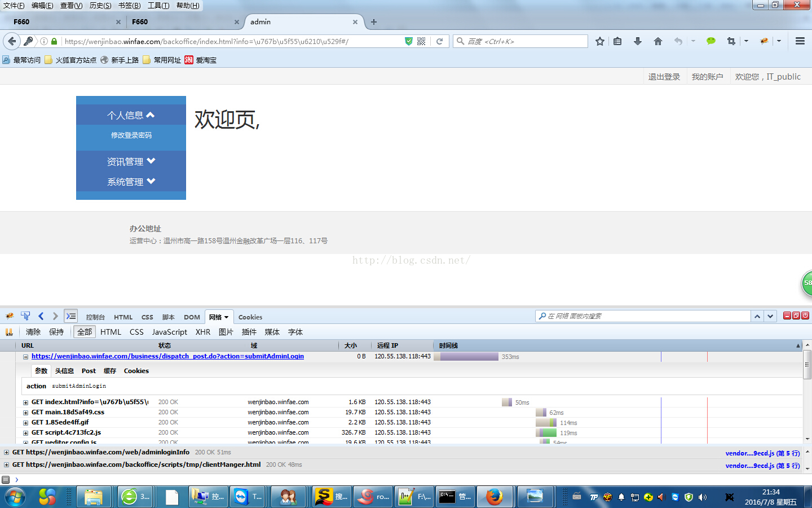This screenshot has height=508, width=812.
Task: Expand the 系统管理 sidebar section
Action: [131, 182]
